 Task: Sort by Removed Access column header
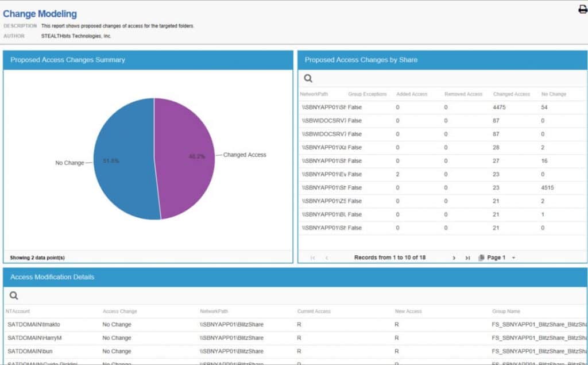click(463, 94)
